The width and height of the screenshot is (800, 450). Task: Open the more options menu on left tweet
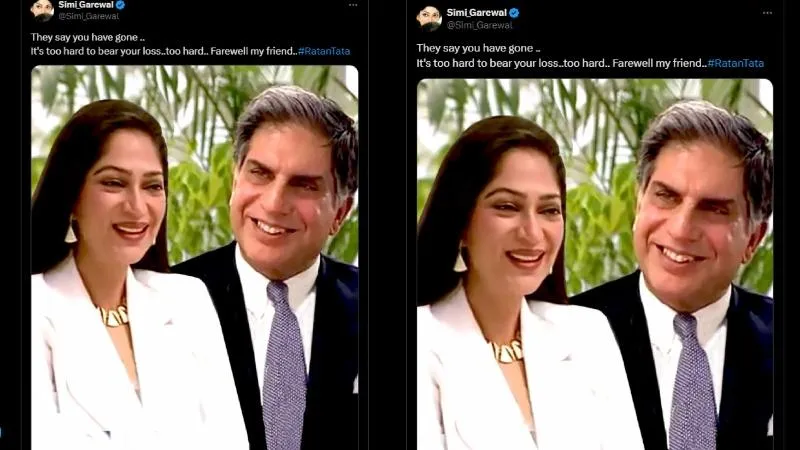pos(353,5)
